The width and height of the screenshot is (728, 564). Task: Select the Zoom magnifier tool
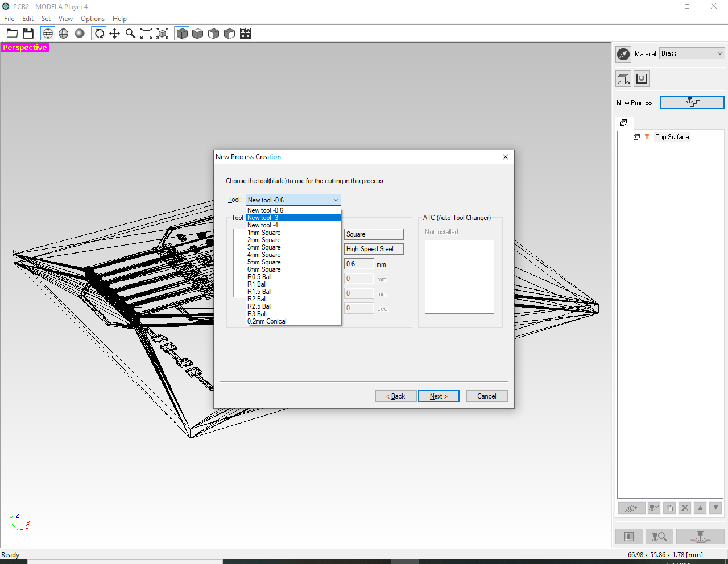coord(130,34)
